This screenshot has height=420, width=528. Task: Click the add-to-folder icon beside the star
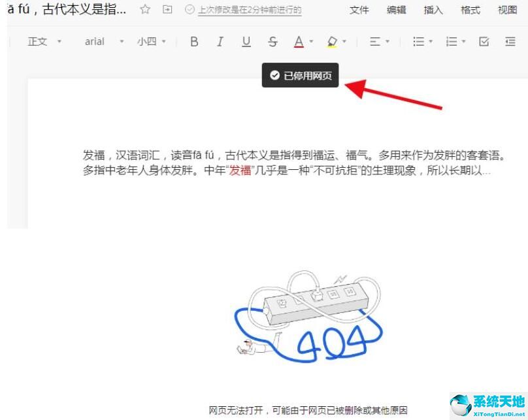pos(167,10)
